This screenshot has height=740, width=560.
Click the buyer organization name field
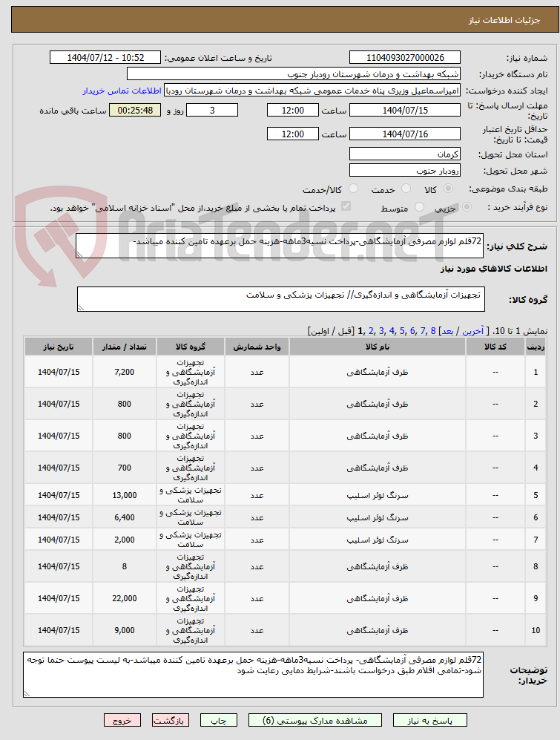point(294,74)
